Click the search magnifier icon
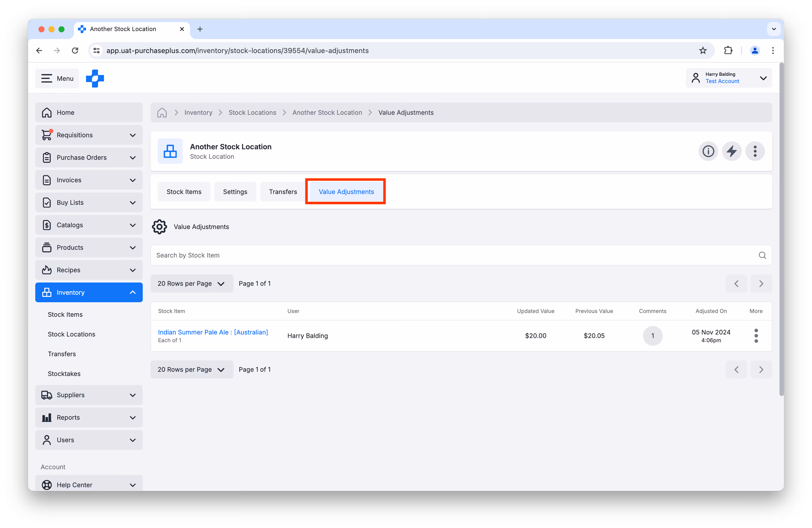The image size is (812, 528). click(762, 255)
